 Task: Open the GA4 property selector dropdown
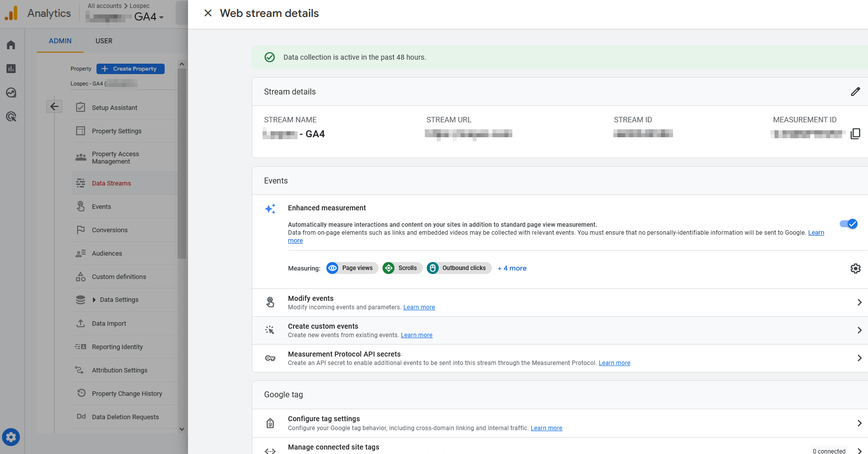coord(149,17)
